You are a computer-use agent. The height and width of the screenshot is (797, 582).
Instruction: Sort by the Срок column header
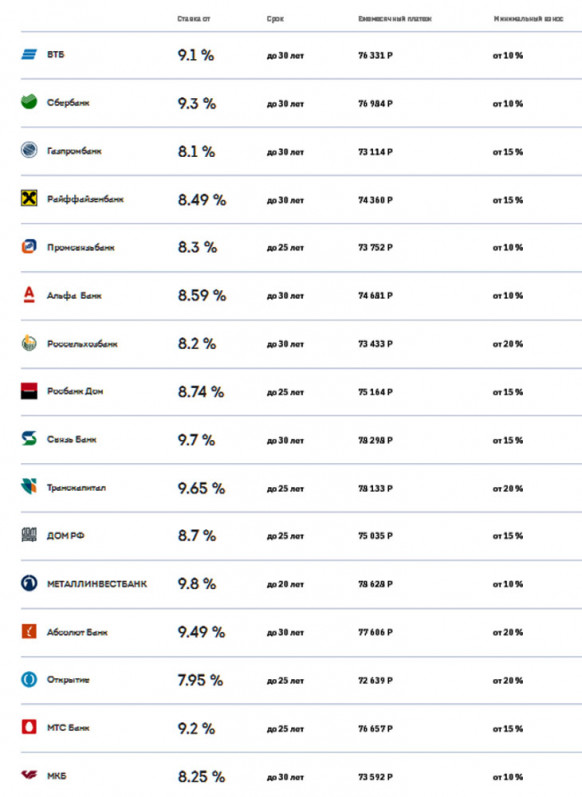pyautogui.click(x=275, y=19)
